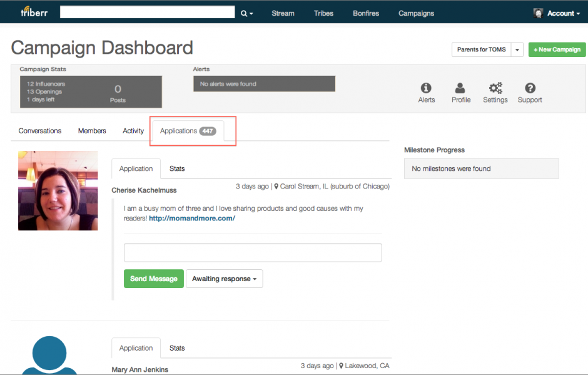Switch to the Members tab
The width and height of the screenshot is (588, 375).
92,131
